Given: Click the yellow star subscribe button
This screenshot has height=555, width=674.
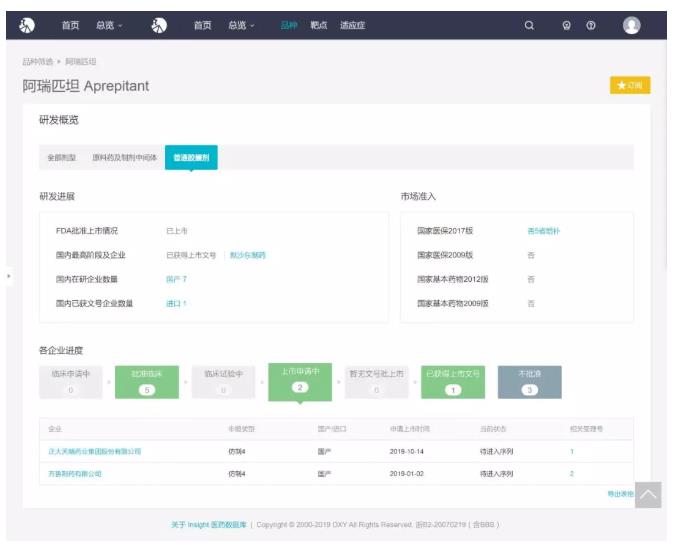Looking at the screenshot, I should click(x=630, y=85).
